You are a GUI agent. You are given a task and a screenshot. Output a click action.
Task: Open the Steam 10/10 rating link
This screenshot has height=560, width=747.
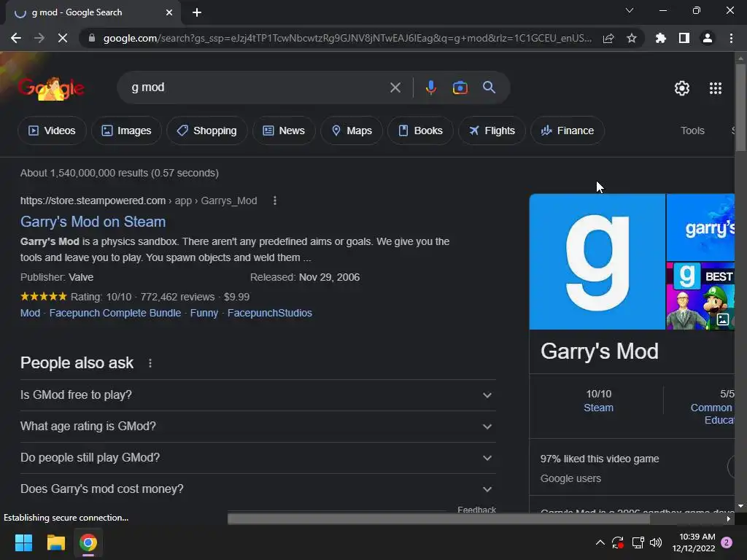598,408
